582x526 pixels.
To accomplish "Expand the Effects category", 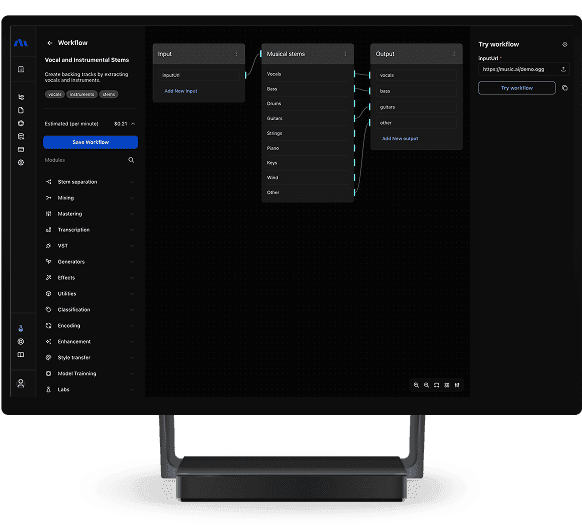I will point(132,278).
